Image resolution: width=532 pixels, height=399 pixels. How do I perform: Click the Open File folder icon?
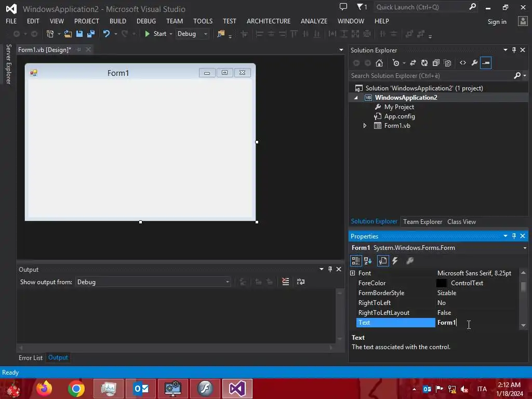coord(68,34)
